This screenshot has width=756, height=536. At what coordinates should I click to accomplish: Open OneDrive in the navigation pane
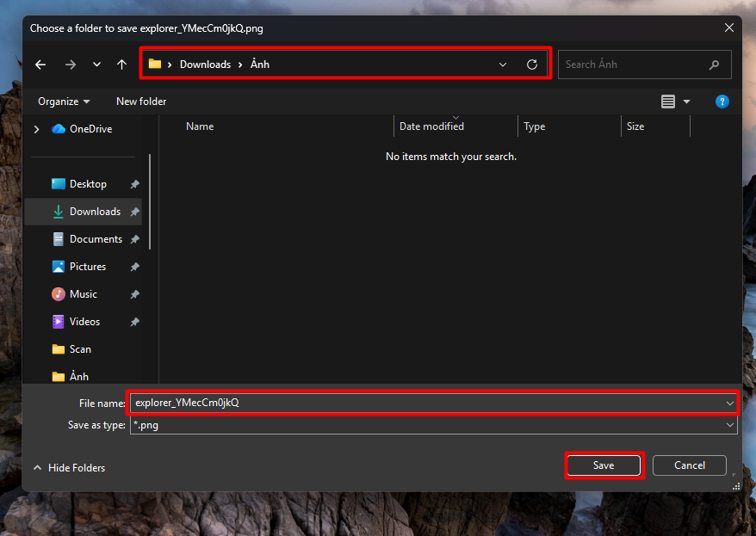pos(82,129)
